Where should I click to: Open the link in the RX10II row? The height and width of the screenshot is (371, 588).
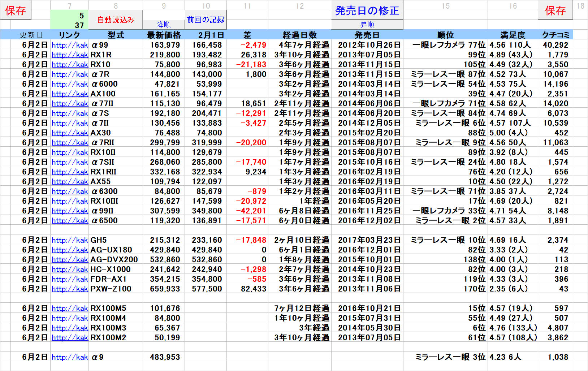pos(70,152)
